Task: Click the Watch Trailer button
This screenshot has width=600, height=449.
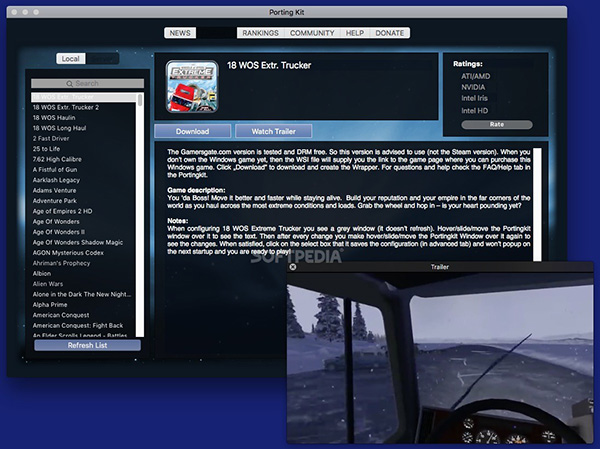Action: pos(280,131)
